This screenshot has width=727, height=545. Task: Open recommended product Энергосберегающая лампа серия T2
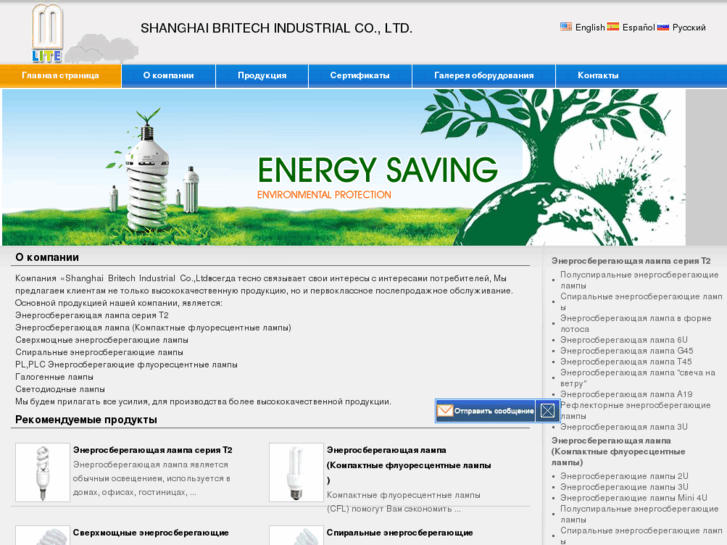click(153, 450)
